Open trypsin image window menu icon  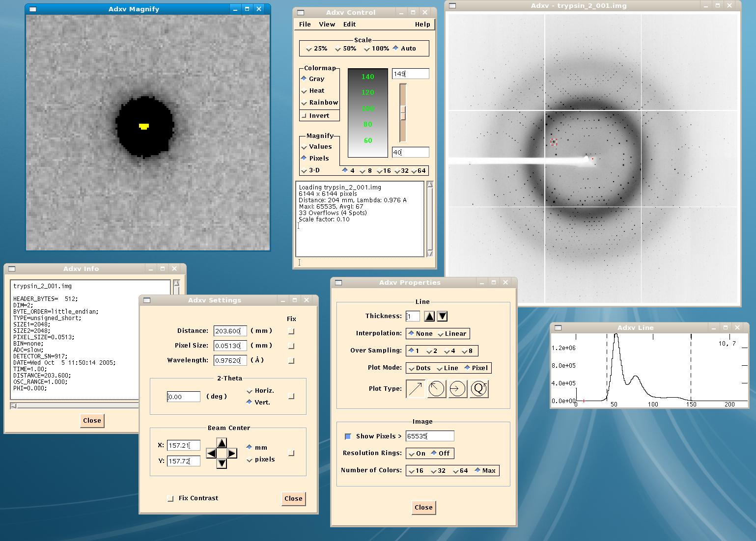(x=452, y=6)
